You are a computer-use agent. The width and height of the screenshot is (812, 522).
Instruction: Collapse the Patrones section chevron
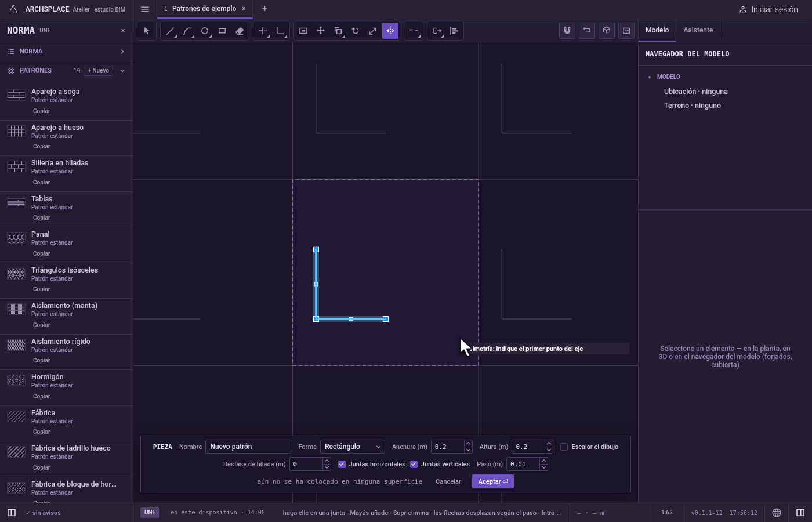[122, 71]
